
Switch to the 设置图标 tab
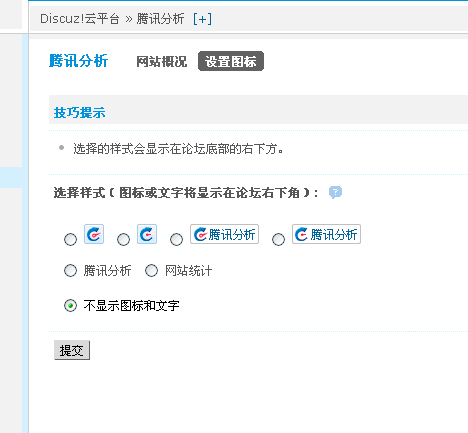pos(231,61)
